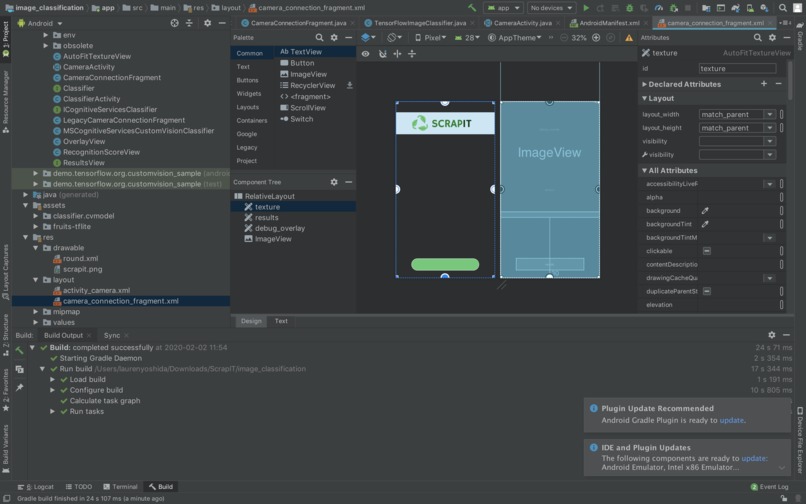Expand the Declared Attributes section
This screenshot has height=504, width=806.
tap(644, 84)
